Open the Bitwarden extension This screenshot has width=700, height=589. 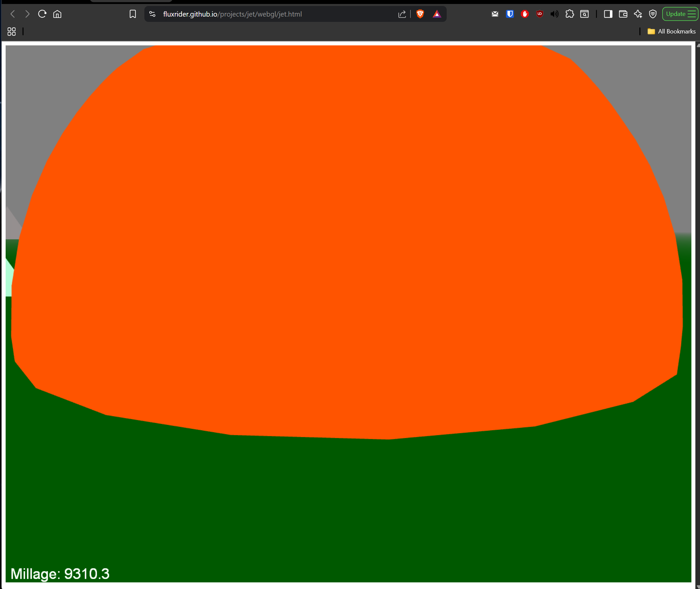click(510, 14)
